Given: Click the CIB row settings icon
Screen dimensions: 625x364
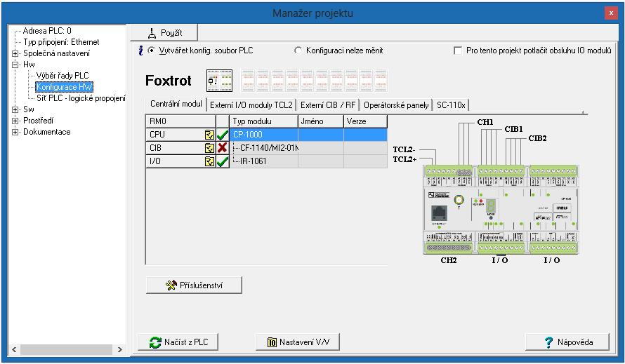Looking at the screenshot, I should coord(209,148).
